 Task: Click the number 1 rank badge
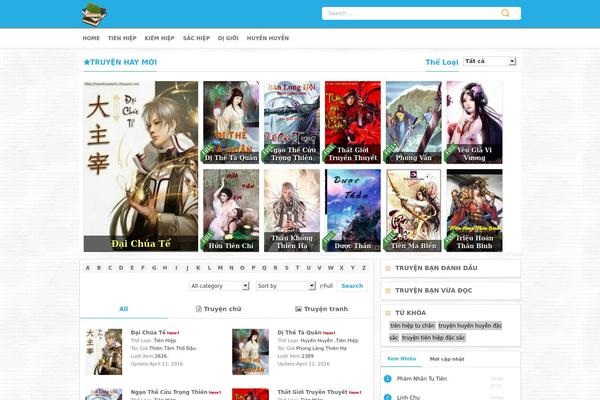388,379
